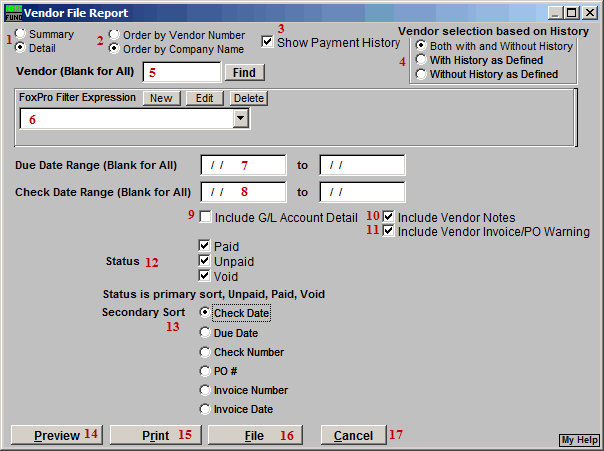Click the Check Date Range end field
The image size is (604, 451).
click(x=362, y=191)
